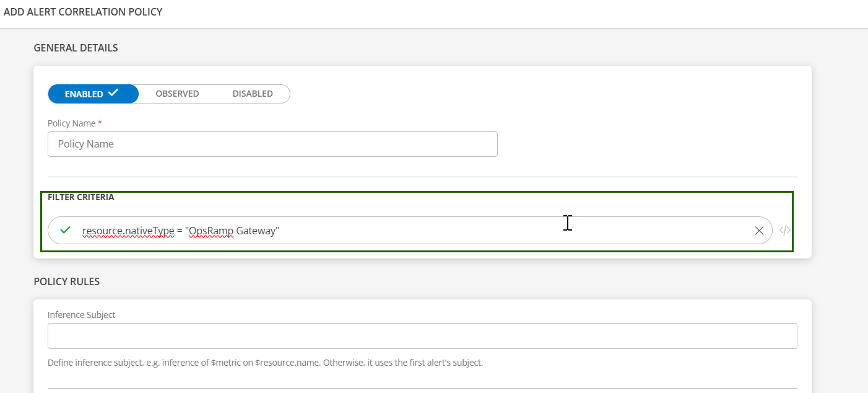Clear the filter criteria with the X icon
Viewport: 868px width, 393px height.
pos(759,231)
